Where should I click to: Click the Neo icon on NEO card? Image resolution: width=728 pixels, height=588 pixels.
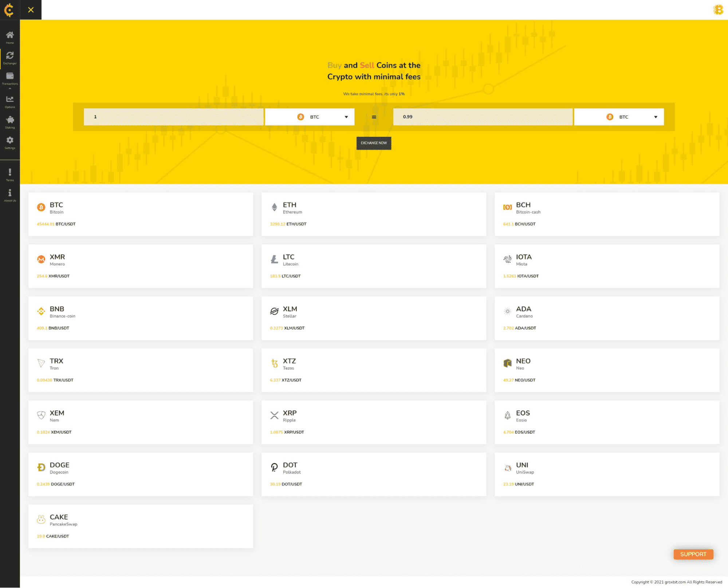click(x=507, y=363)
